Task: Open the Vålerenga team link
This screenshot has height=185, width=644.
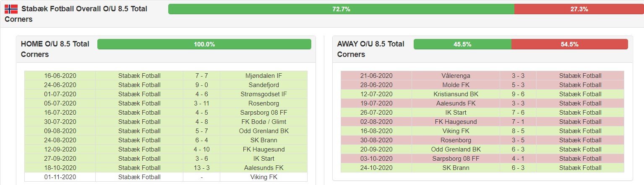Action: tap(456, 76)
